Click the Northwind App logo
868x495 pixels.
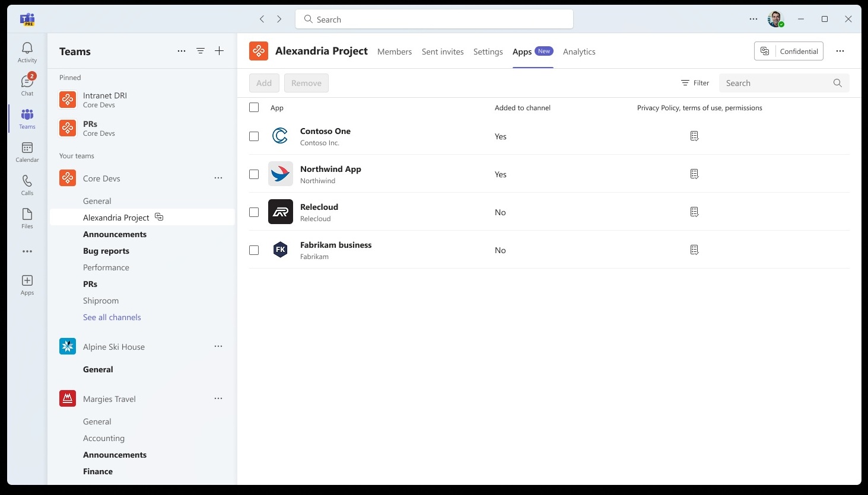pos(281,174)
